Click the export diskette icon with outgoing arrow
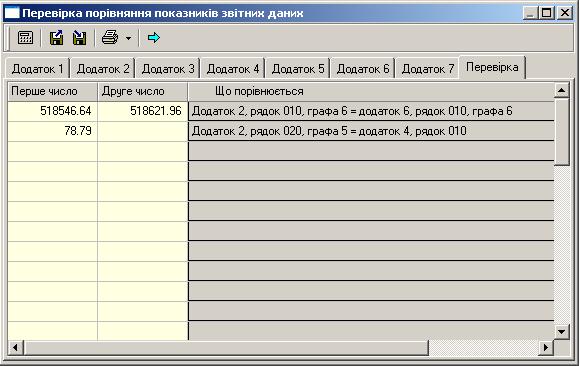 tap(56, 38)
